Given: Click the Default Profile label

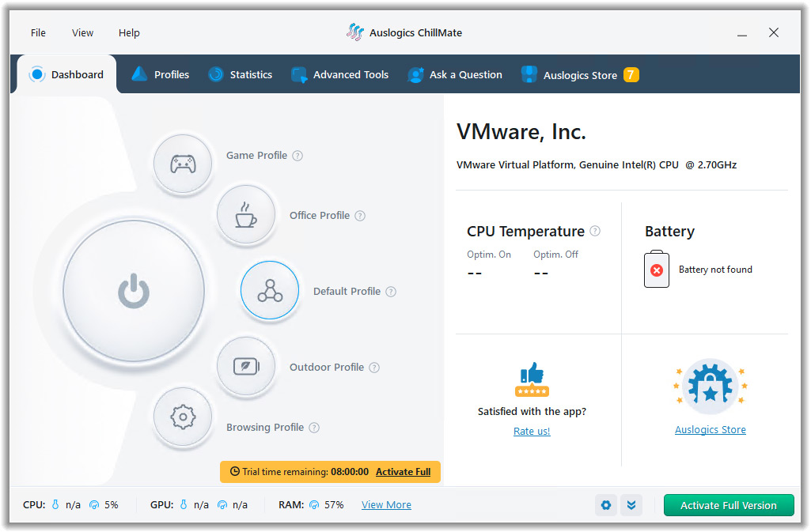Looking at the screenshot, I should pos(347,292).
